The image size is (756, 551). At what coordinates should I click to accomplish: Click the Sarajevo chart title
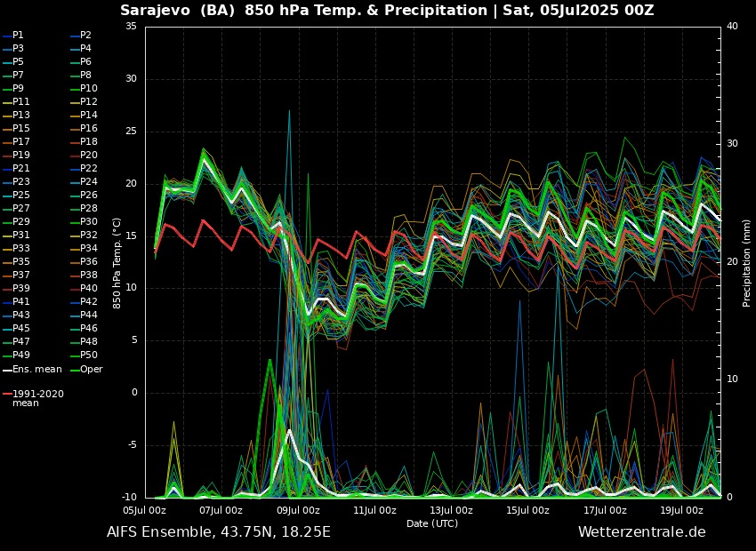click(x=387, y=11)
